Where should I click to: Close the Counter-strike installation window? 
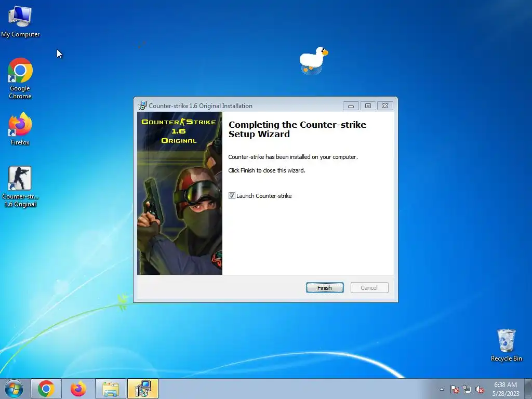pos(385,106)
